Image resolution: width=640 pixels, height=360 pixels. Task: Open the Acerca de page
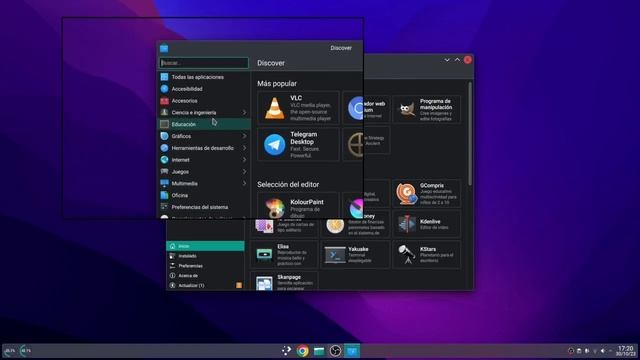point(205,276)
